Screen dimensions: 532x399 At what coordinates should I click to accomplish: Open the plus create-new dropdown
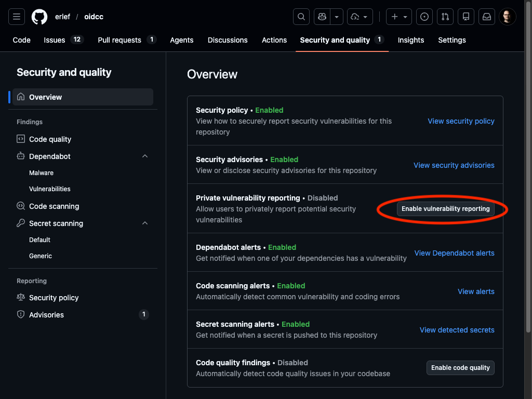[x=399, y=17]
